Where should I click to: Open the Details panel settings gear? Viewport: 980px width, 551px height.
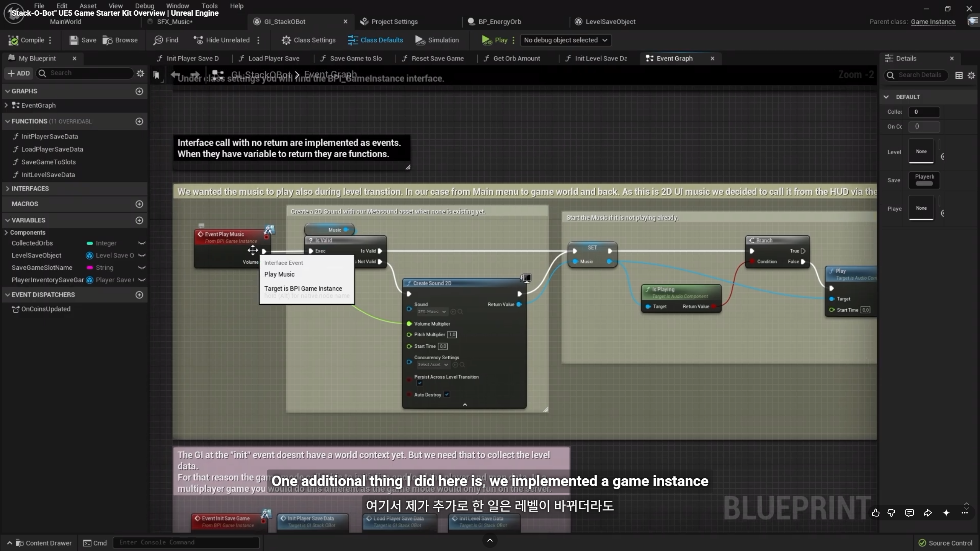(971, 75)
